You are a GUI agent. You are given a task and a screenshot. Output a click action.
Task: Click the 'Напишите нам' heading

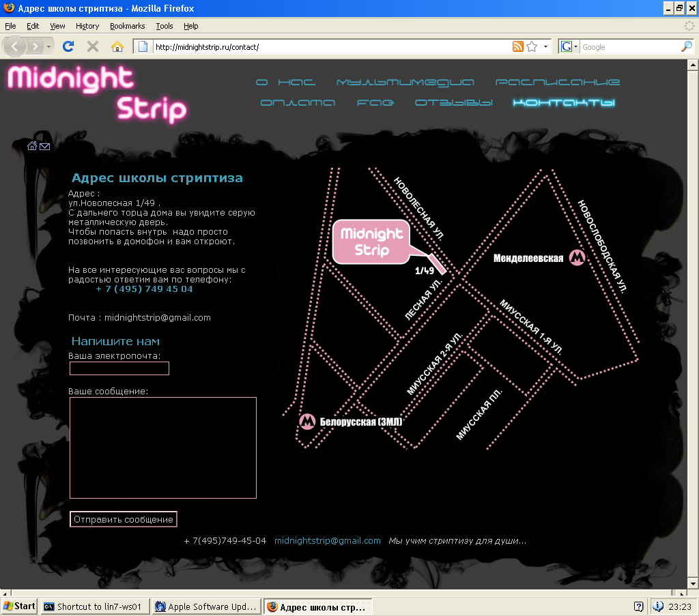click(115, 341)
